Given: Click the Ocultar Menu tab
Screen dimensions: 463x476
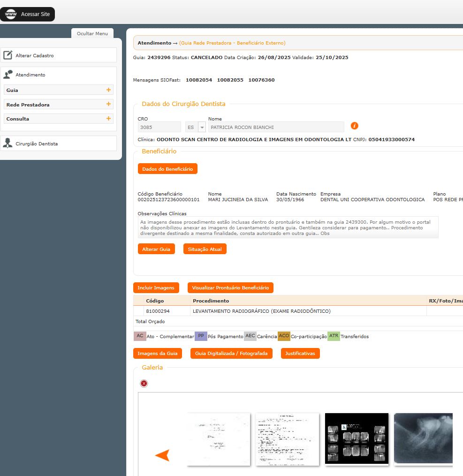Looking at the screenshot, I should (92, 33).
